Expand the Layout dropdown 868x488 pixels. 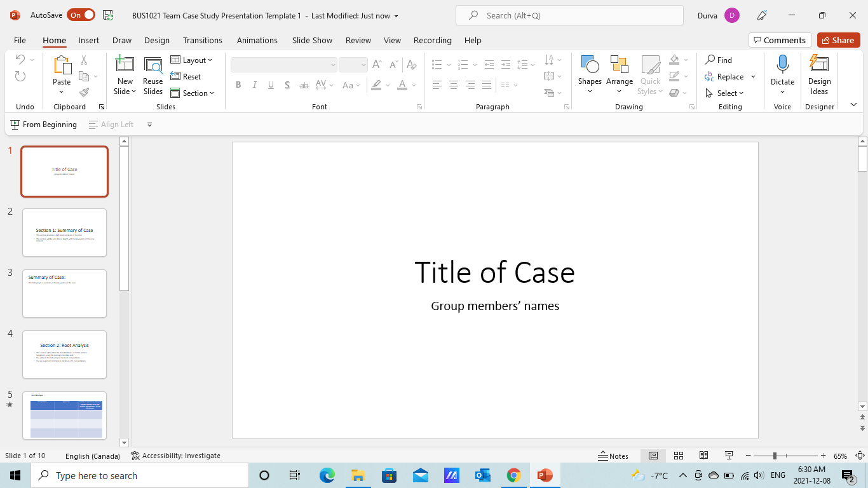[x=191, y=60]
